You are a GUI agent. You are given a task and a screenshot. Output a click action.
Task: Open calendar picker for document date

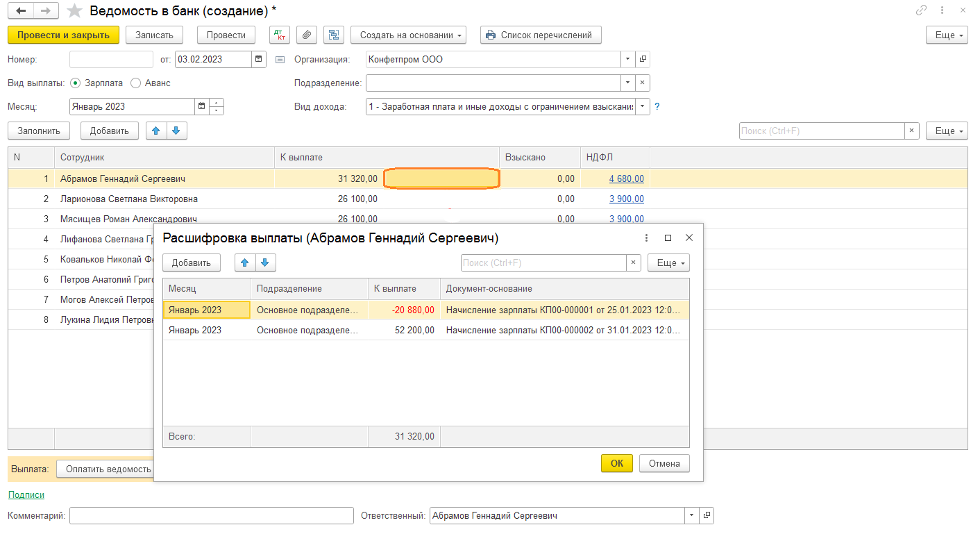259,59
